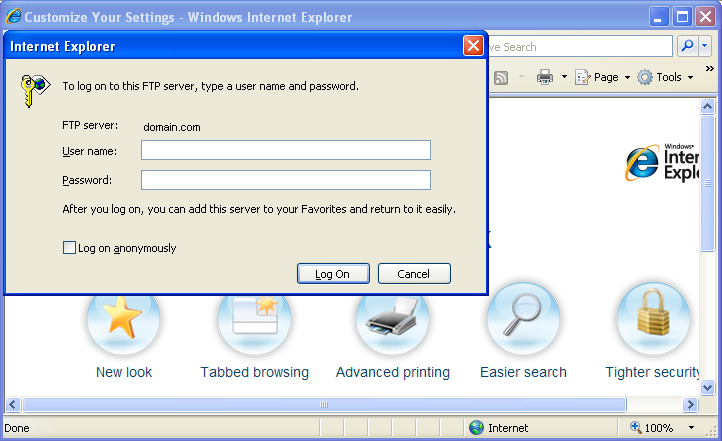Click the Done status text
Viewport: 722px width, 441px height.
(17, 428)
